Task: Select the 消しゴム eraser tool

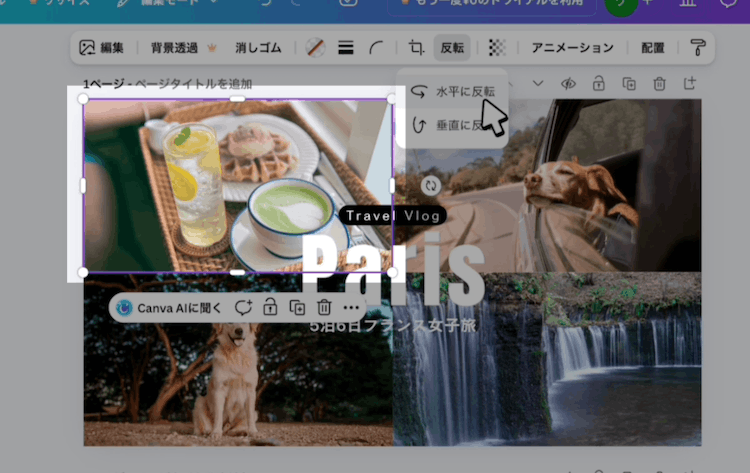Action: tap(258, 48)
